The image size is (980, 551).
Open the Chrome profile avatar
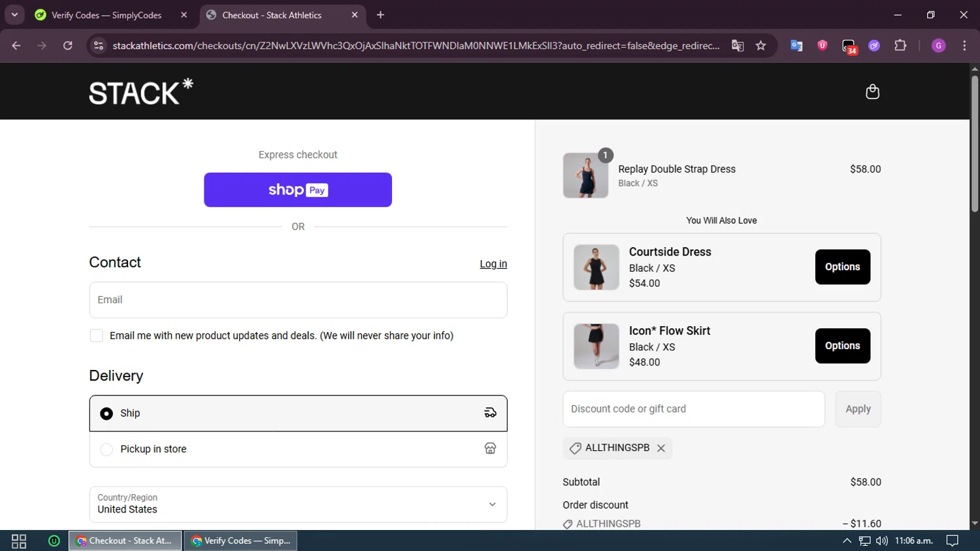[x=939, y=46]
